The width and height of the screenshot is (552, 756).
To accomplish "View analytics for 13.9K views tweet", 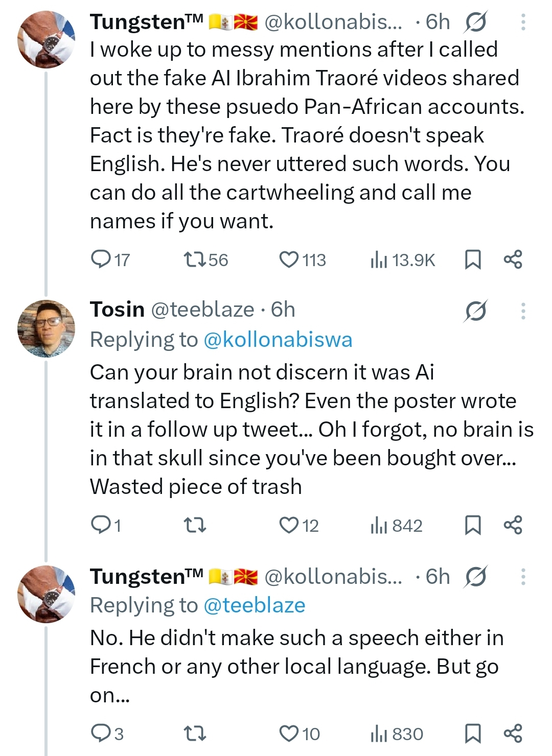I will click(x=378, y=259).
